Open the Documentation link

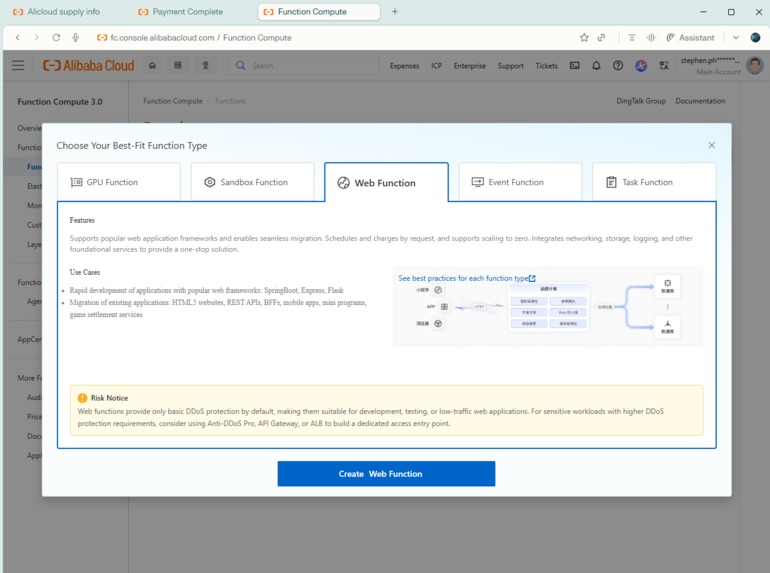pyautogui.click(x=700, y=101)
